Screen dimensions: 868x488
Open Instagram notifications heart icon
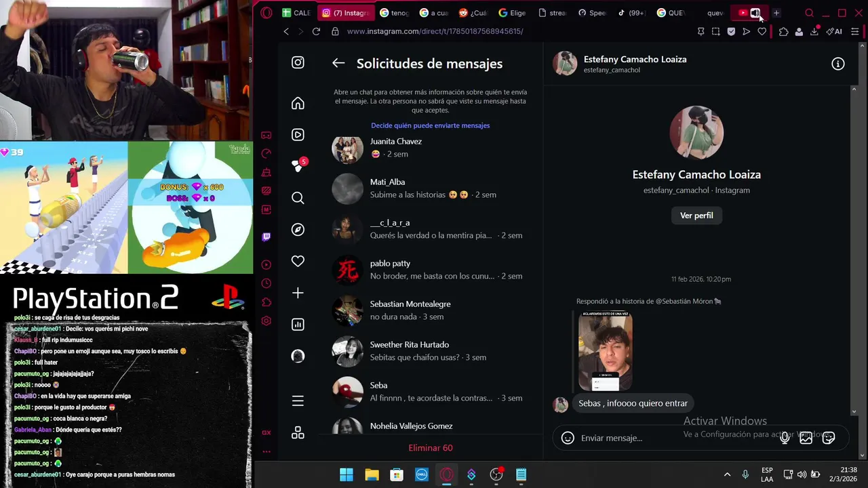coord(298,261)
